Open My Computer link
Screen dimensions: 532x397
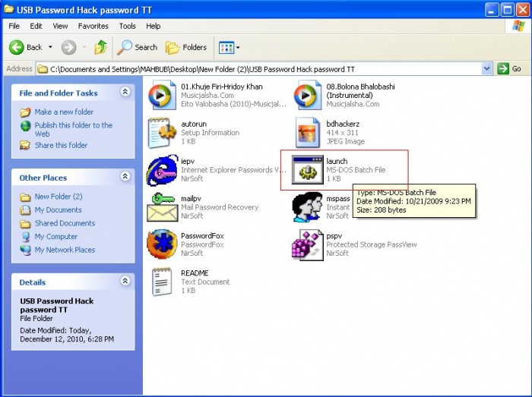[56, 236]
